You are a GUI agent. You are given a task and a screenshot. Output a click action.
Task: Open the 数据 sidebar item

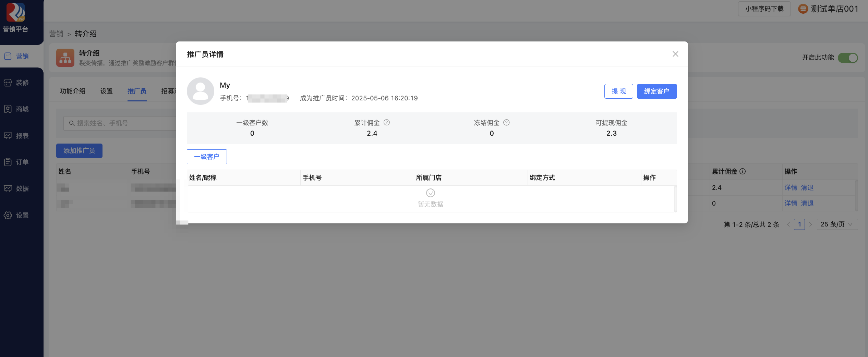point(16,188)
